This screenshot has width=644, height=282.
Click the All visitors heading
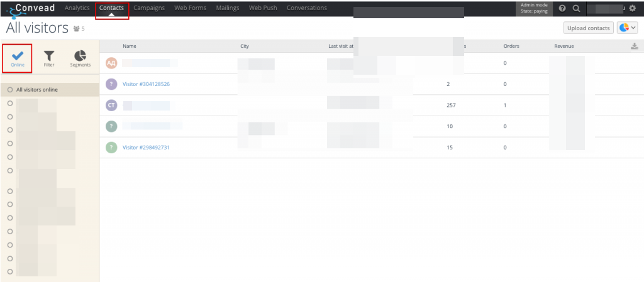37,28
